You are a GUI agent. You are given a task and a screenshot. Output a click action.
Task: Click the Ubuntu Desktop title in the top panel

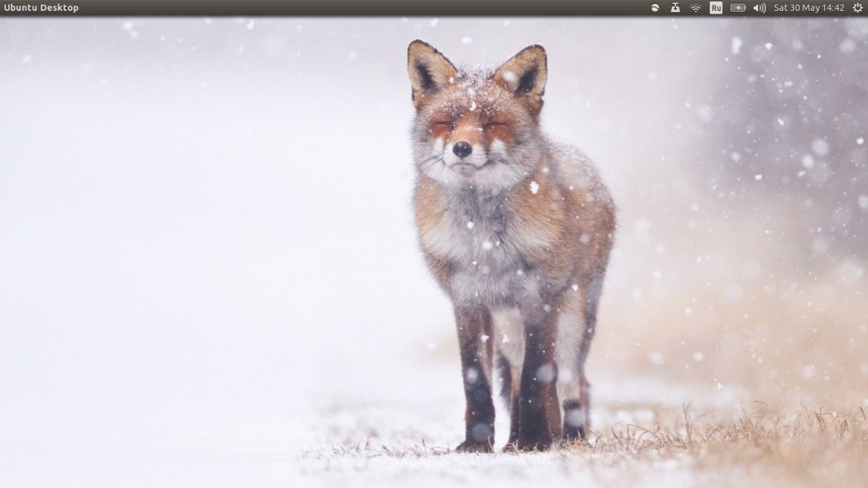pyautogui.click(x=41, y=8)
